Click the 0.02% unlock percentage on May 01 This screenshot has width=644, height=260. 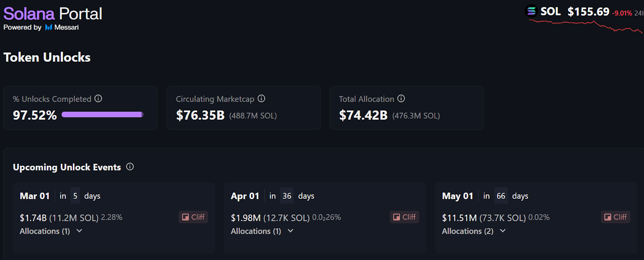click(539, 217)
